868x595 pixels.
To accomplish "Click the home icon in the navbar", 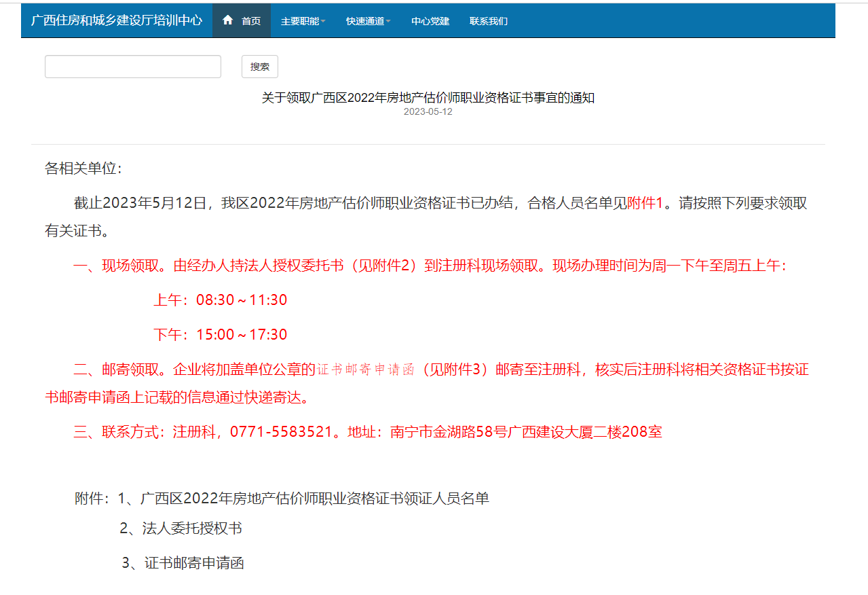I will (x=228, y=20).
